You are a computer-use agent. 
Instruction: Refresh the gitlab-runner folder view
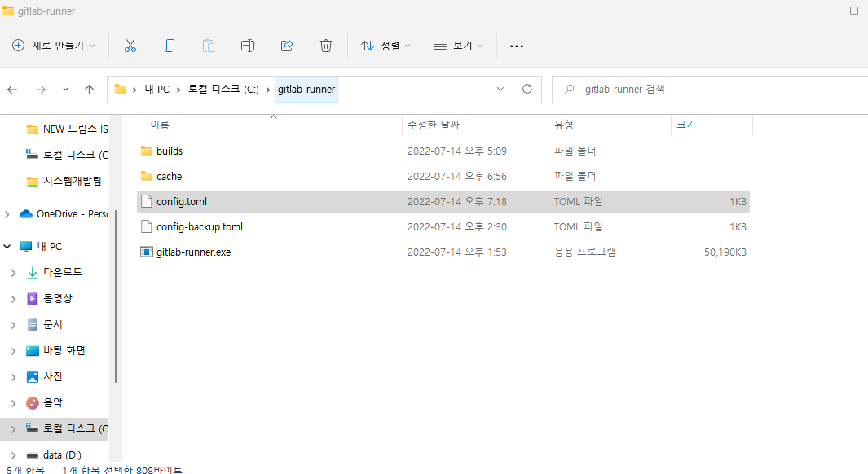(x=527, y=89)
